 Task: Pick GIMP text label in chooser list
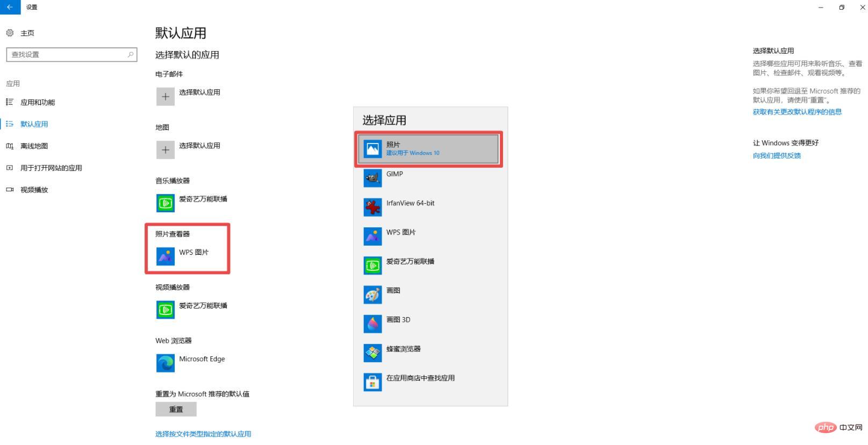394,174
